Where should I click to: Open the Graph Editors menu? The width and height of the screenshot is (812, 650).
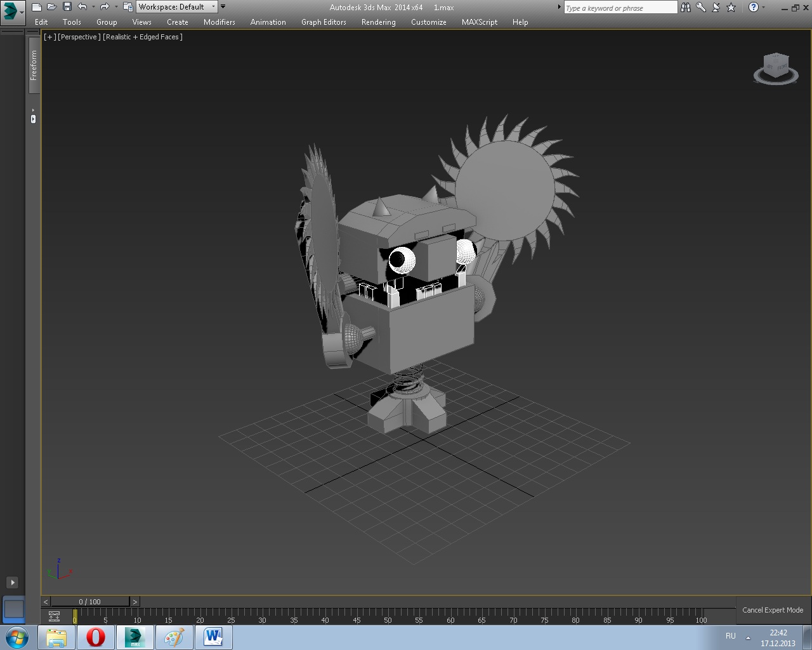(x=324, y=22)
